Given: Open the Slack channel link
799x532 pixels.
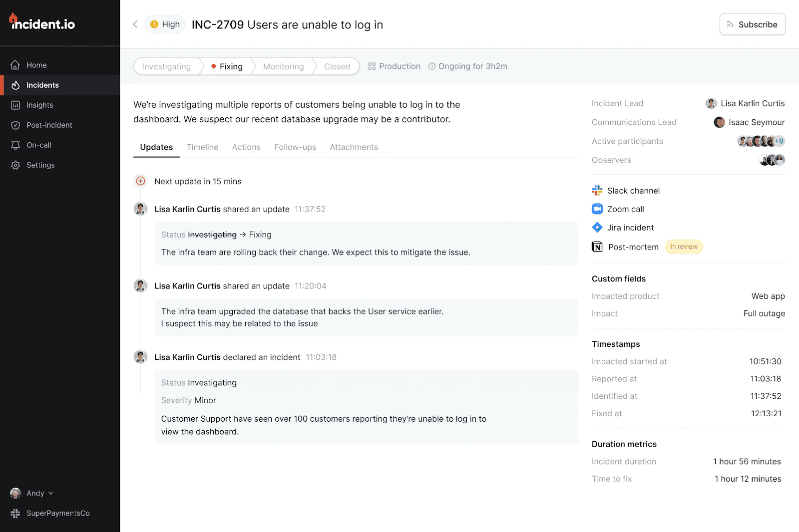Looking at the screenshot, I should (x=633, y=191).
